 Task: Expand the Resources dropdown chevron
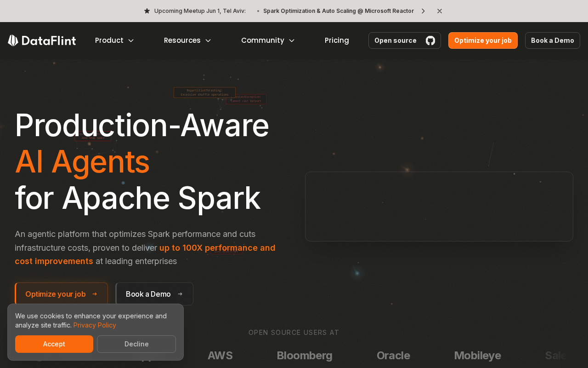[x=208, y=40]
